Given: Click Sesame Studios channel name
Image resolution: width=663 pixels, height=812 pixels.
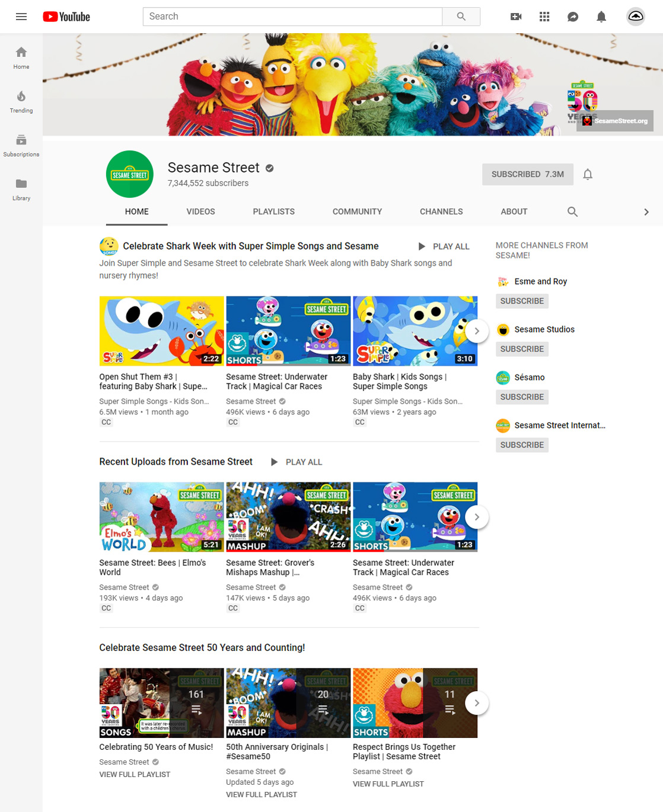Looking at the screenshot, I should (x=544, y=330).
